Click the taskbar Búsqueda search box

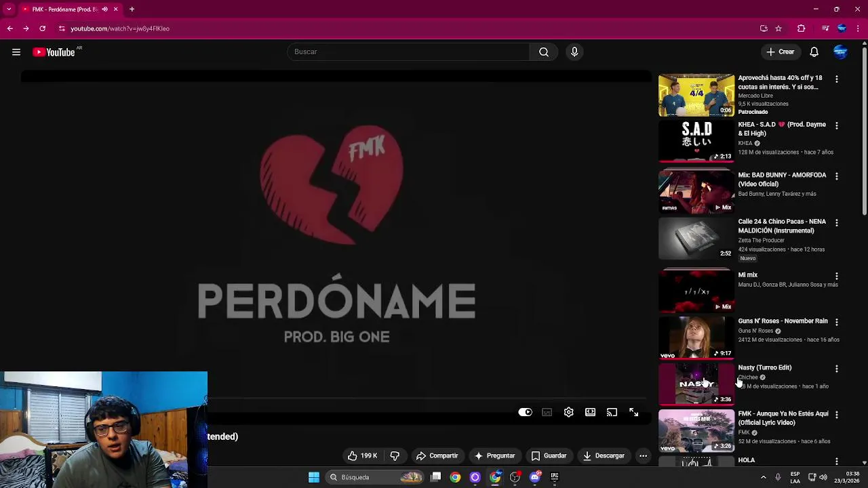pos(374,477)
